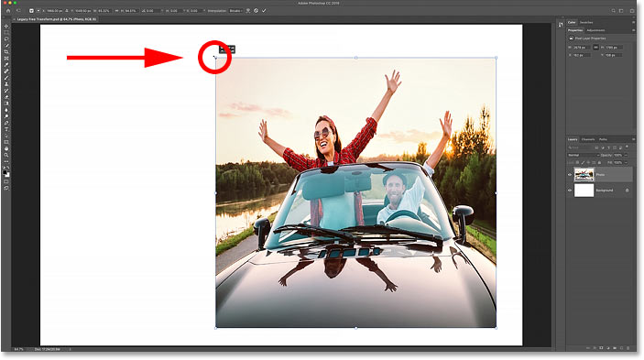This screenshot has width=644, height=360.
Task: Switch to the Swatches panel tab
Action: point(586,22)
